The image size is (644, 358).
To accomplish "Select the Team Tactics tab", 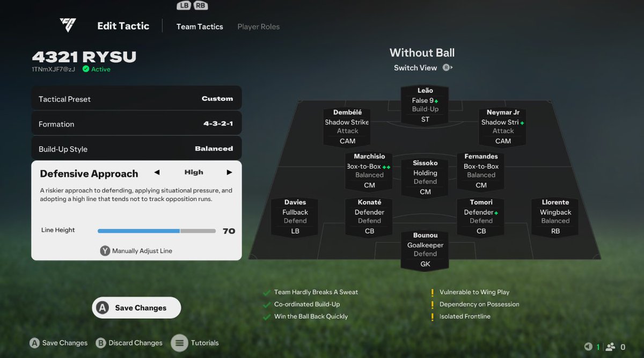I will (x=200, y=26).
